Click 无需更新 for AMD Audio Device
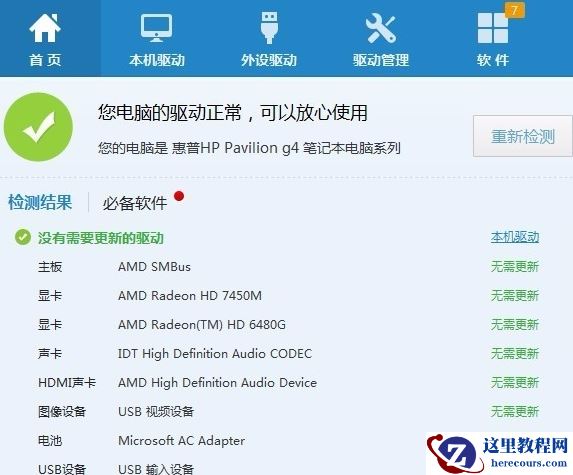573x475 pixels. (x=515, y=383)
